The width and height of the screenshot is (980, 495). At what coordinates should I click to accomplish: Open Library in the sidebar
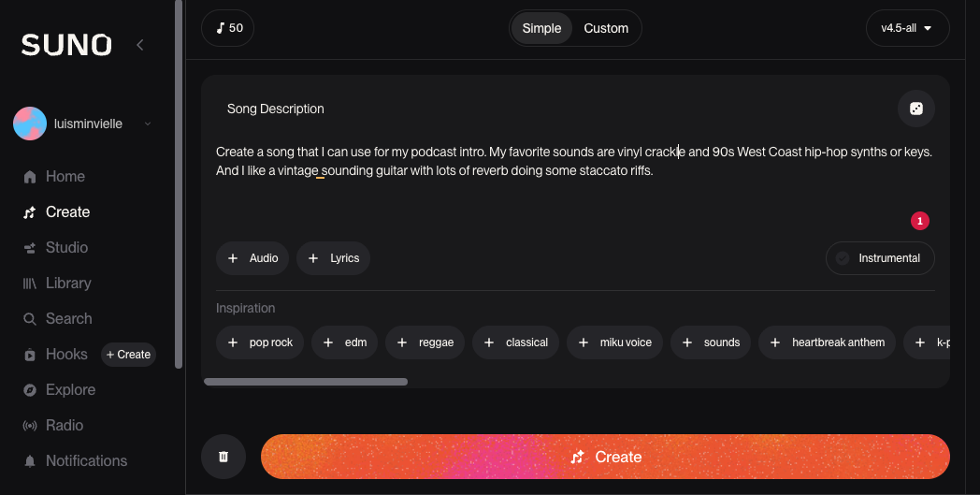(x=68, y=284)
